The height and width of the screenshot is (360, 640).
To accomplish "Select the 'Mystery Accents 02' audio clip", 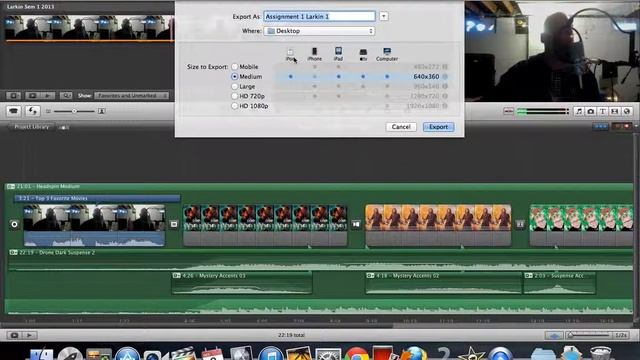I will [x=443, y=283].
